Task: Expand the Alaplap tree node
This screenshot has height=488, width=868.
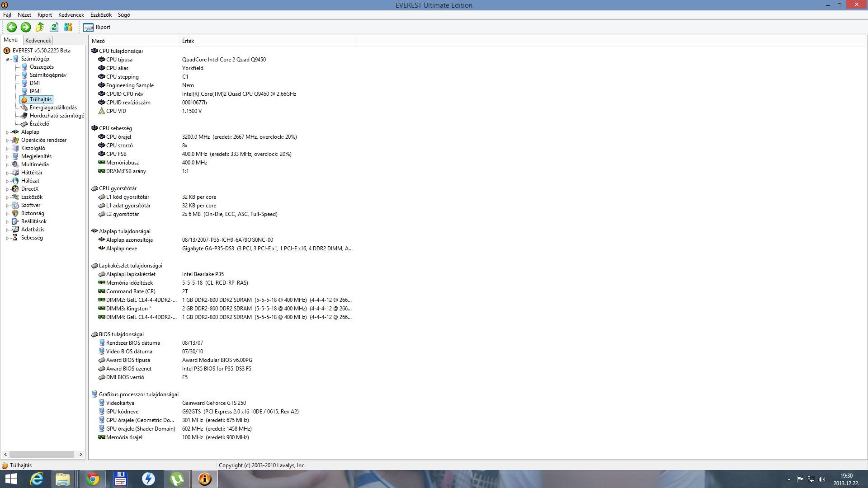Action: (x=7, y=132)
